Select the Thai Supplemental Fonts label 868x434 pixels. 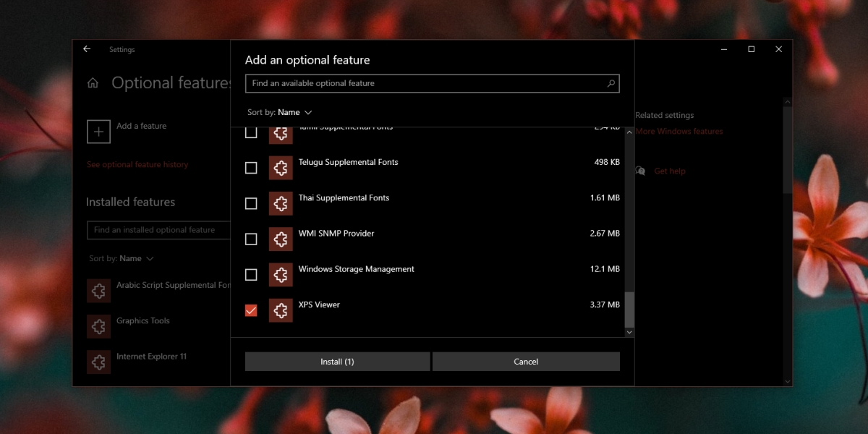[x=344, y=198]
